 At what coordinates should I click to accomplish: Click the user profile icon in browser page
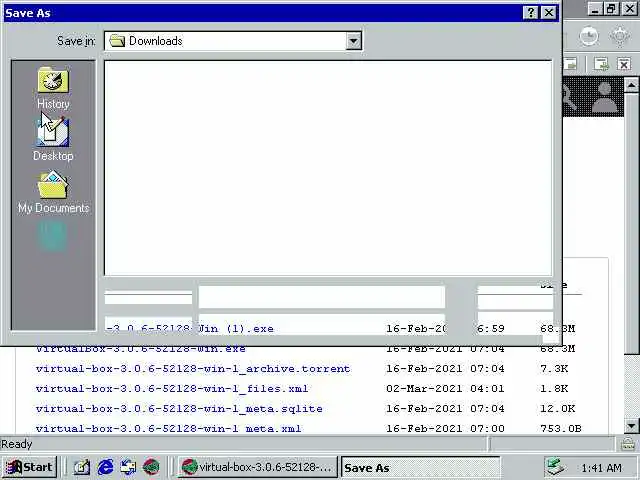604,97
